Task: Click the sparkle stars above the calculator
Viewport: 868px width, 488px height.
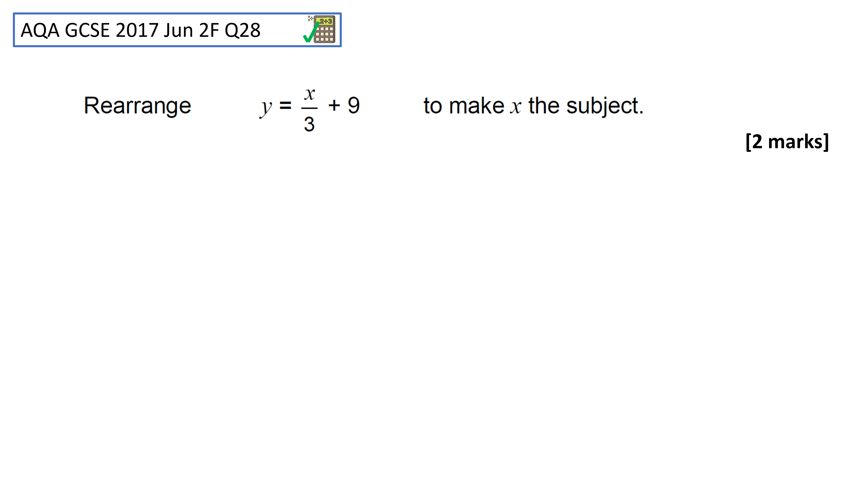Action: click(310, 18)
